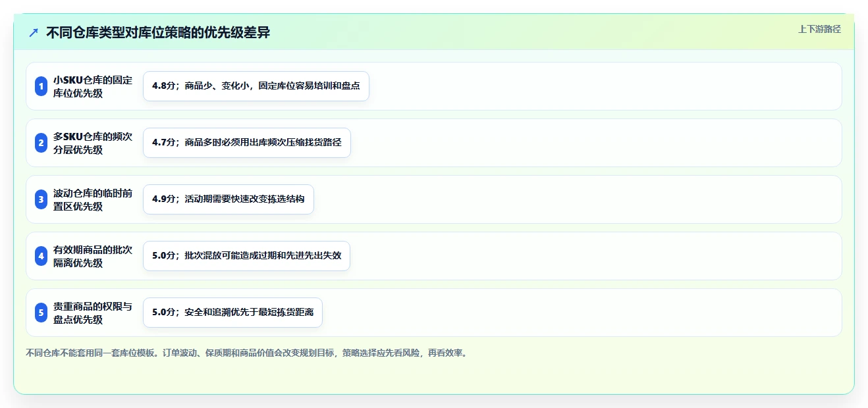Click the number 2 badge
Screen dimensions: 868x408
[41, 143]
